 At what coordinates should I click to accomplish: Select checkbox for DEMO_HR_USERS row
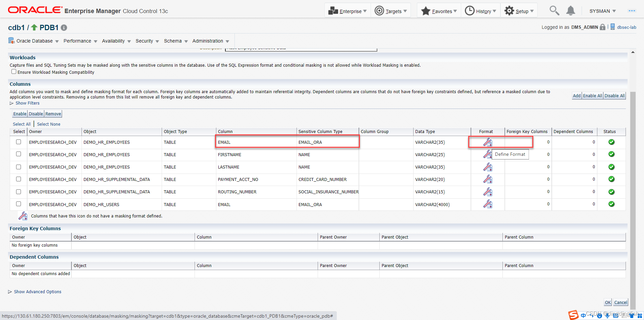(18, 204)
